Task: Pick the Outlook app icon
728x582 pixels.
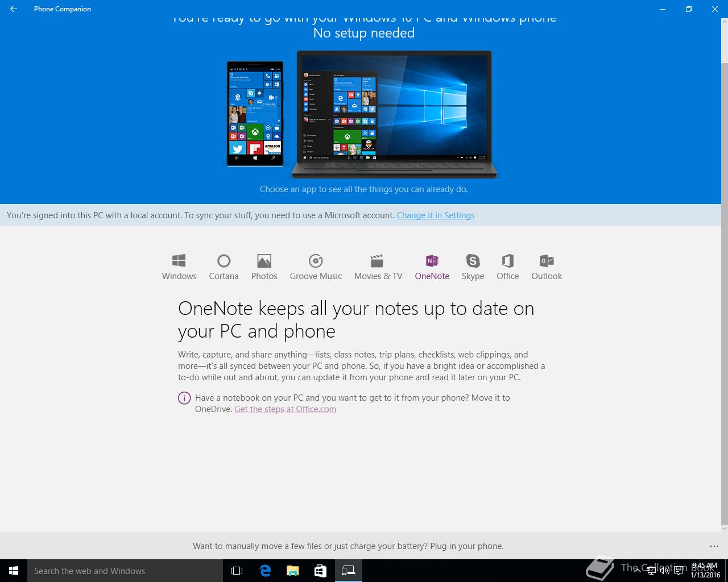Action: (547, 261)
